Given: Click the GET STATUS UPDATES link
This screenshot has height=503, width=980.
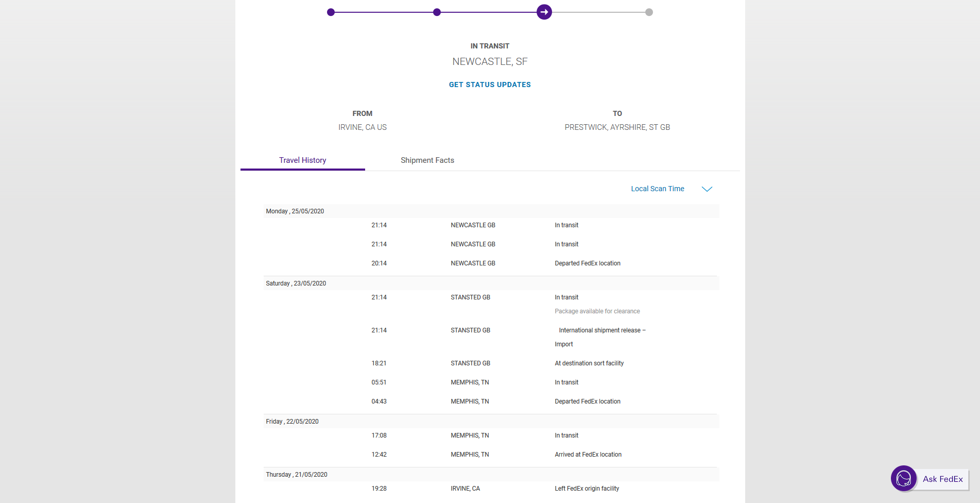Looking at the screenshot, I should tap(490, 85).
